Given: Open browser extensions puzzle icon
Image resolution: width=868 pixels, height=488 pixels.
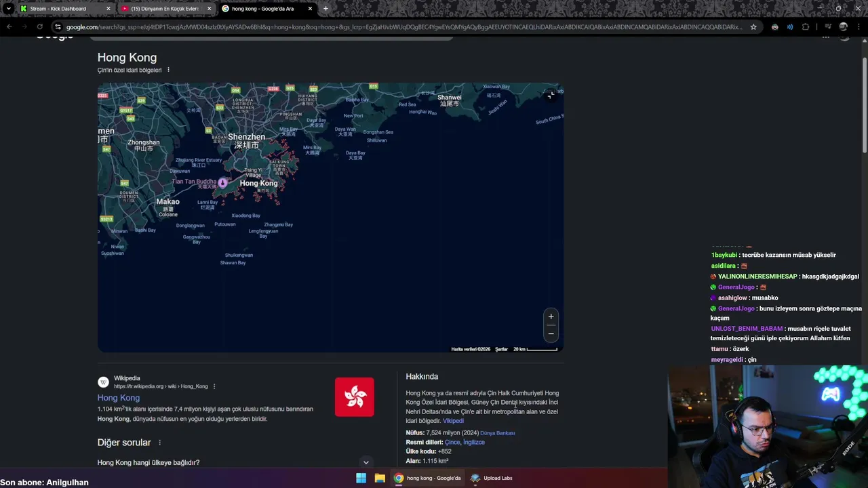Looking at the screenshot, I should pos(806,27).
